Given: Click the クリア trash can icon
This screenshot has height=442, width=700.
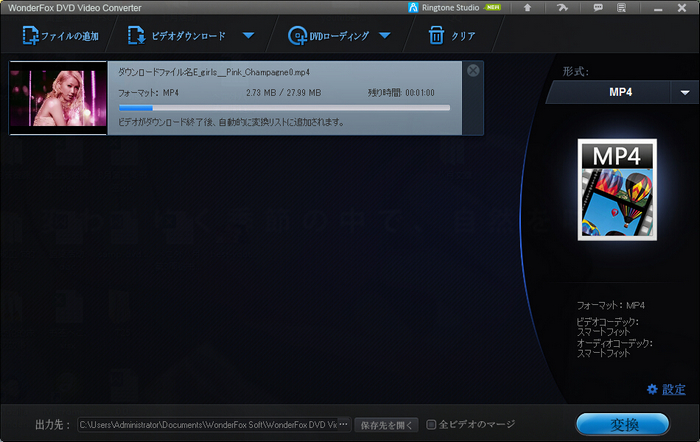Looking at the screenshot, I should click(x=435, y=37).
